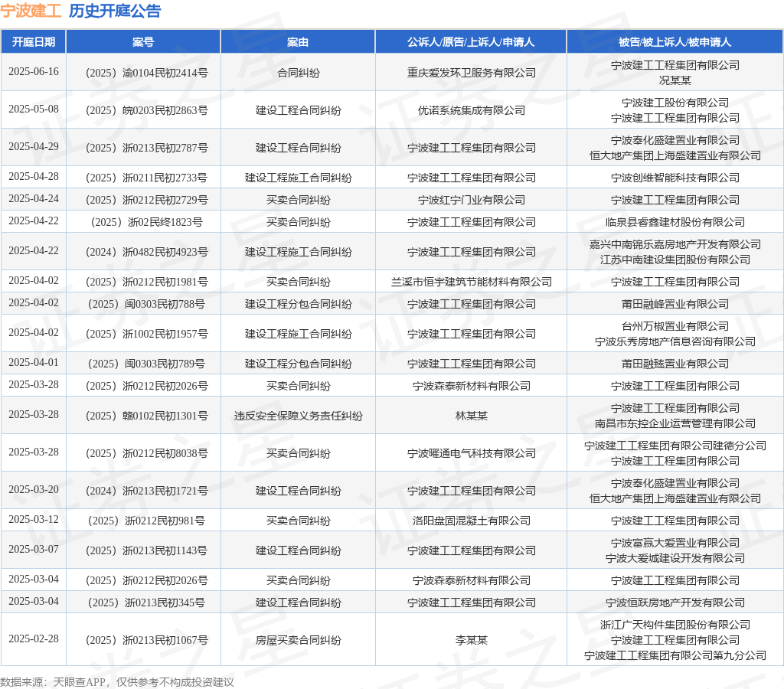Click plaintiff 宁波红宁门业有限公司
Viewport: 784px width, 689px height.
point(471,200)
